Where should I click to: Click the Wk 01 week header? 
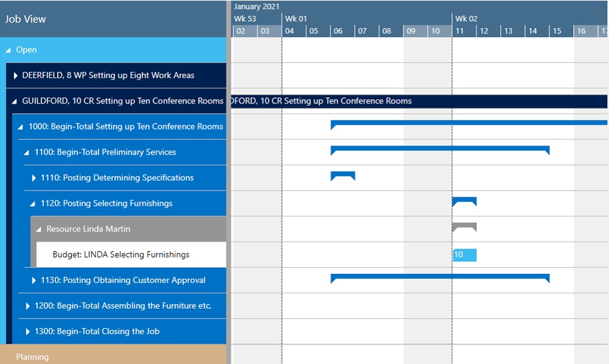tap(296, 19)
